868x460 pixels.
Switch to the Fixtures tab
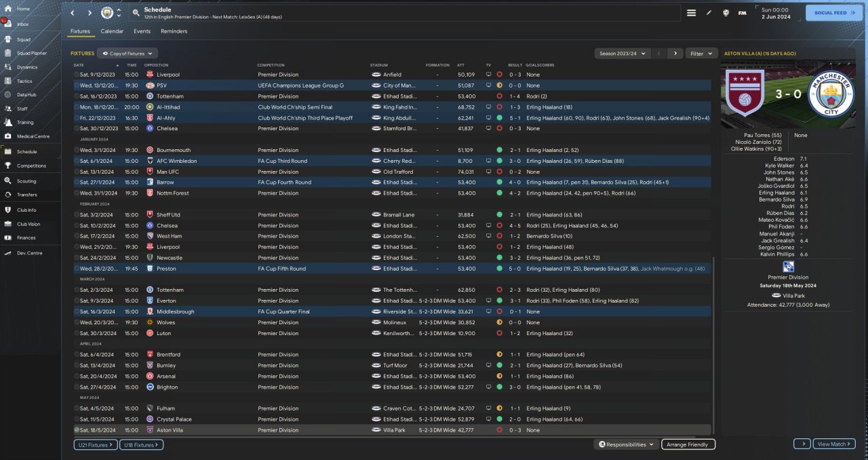click(80, 31)
